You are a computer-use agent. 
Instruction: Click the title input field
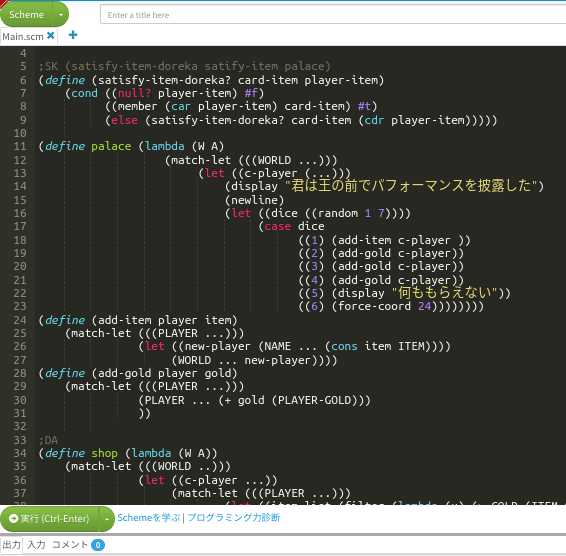tap(333, 15)
